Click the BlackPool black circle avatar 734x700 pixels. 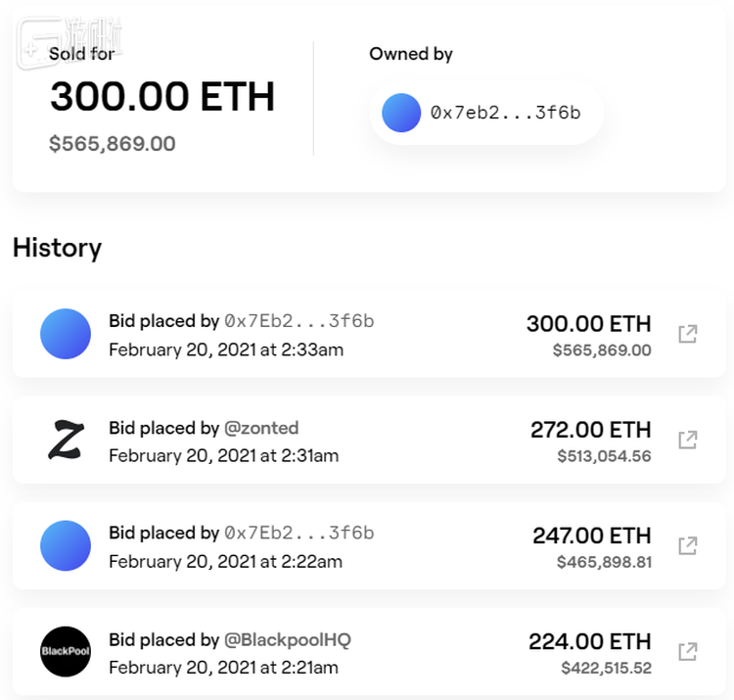[x=66, y=651]
